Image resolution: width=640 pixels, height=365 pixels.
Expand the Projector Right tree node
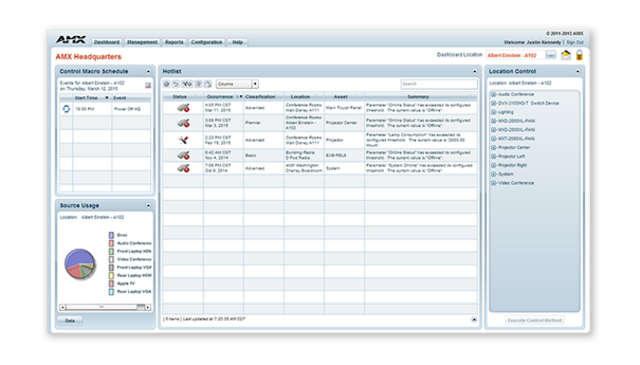493,165
